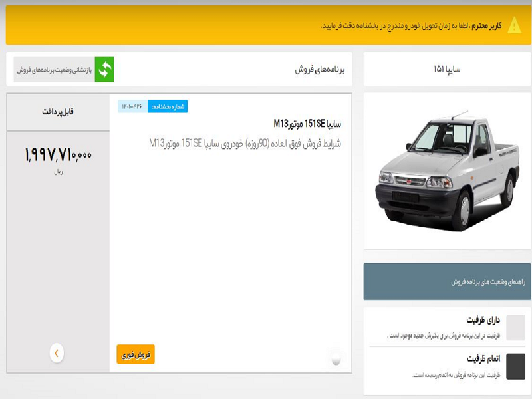The width and height of the screenshot is (532, 399).
Task: Click the سایپا ۱۵۱ heading
Action: pos(447,69)
